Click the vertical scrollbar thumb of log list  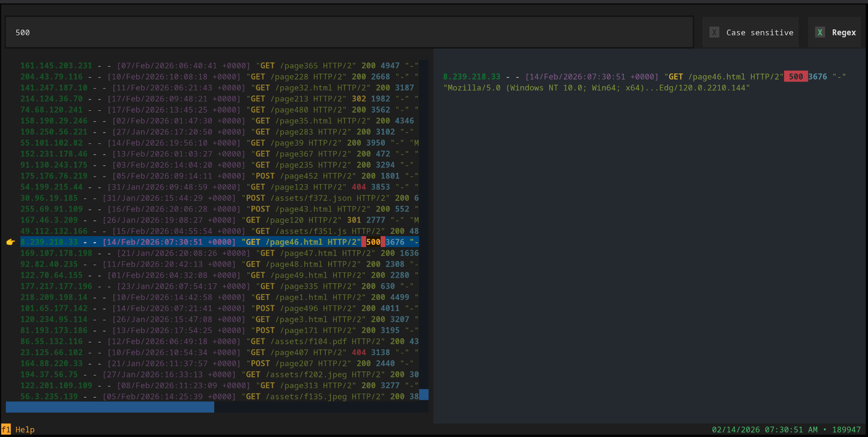(424, 395)
